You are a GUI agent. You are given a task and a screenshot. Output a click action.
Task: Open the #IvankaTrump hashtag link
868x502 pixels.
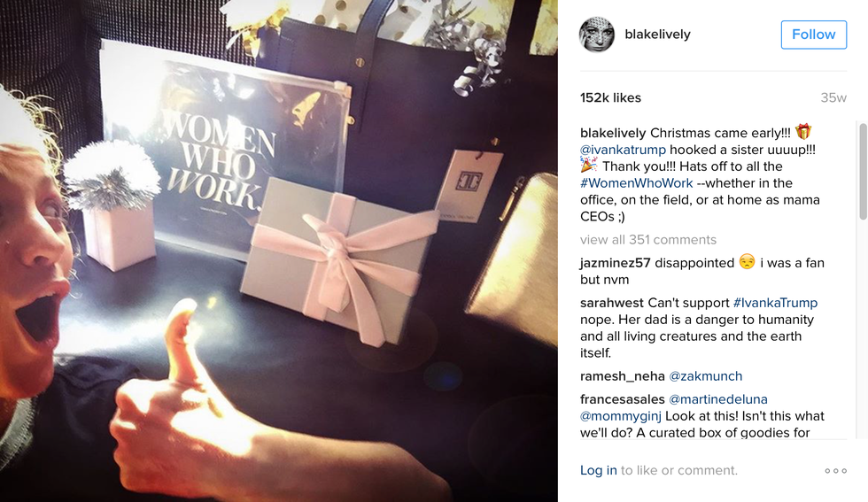[775, 303]
